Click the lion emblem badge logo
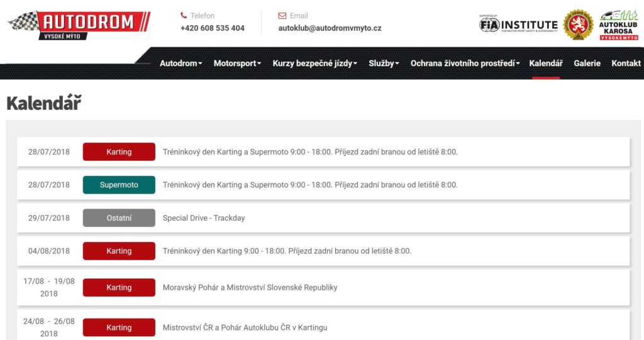 click(578, 25)
